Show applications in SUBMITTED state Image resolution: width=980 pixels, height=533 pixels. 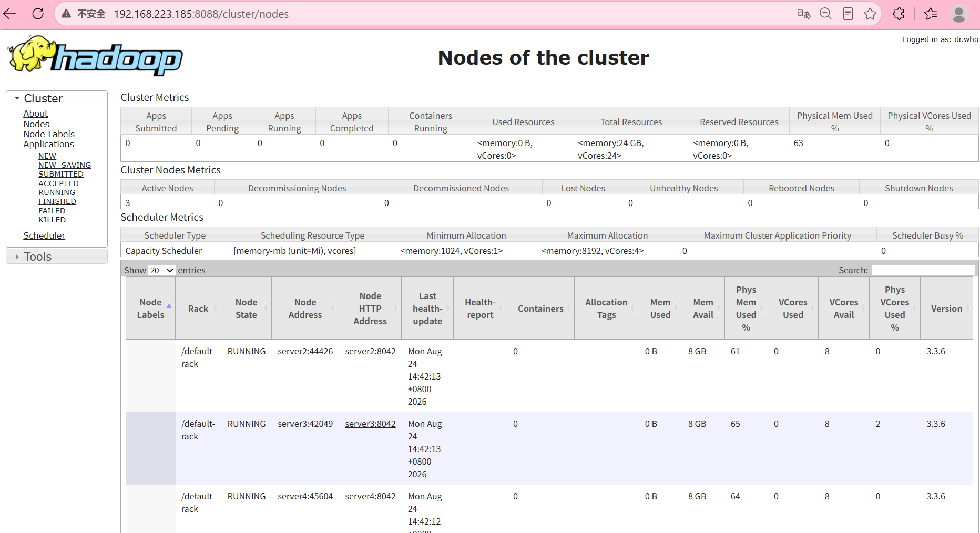pos(61,174)
